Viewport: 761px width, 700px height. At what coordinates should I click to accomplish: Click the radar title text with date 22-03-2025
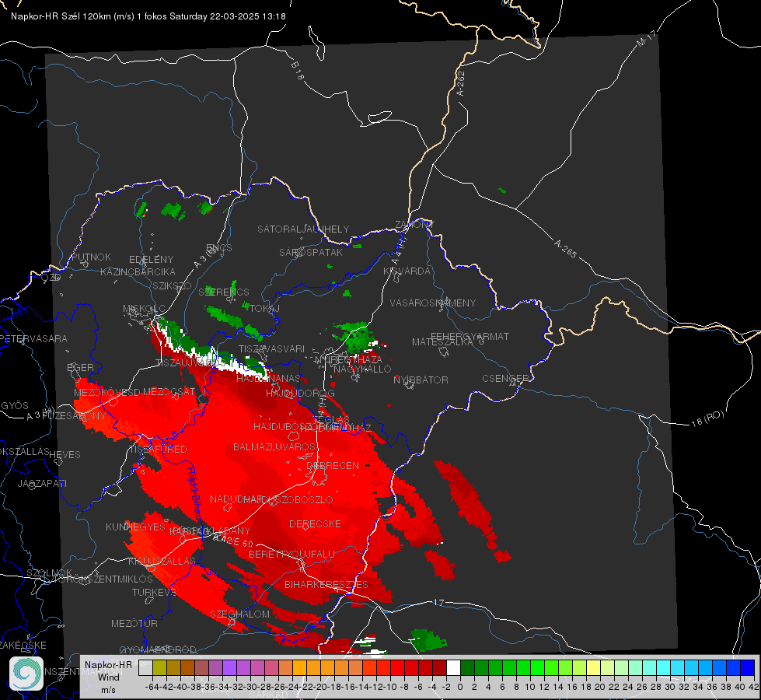[148, 16]
